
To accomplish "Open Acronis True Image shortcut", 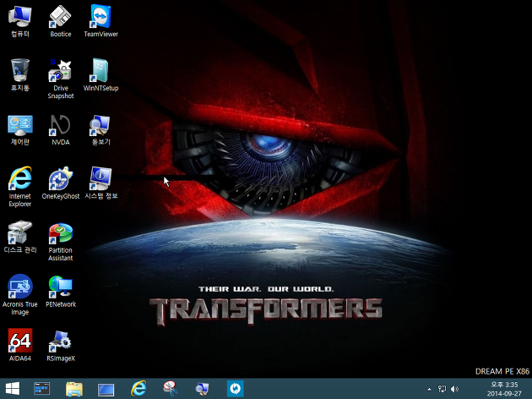I will pyautogui.click(x=20, y=295).
